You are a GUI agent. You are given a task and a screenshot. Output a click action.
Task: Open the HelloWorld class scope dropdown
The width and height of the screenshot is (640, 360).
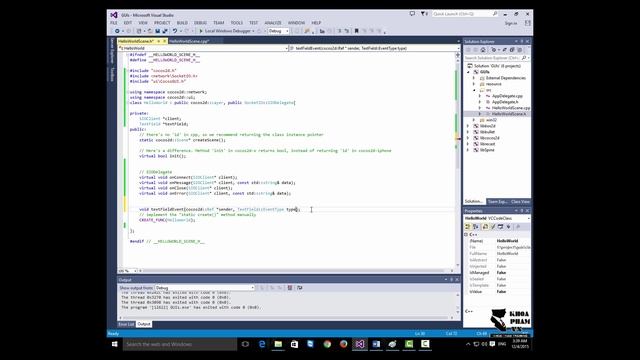click(x=203, y=48)
